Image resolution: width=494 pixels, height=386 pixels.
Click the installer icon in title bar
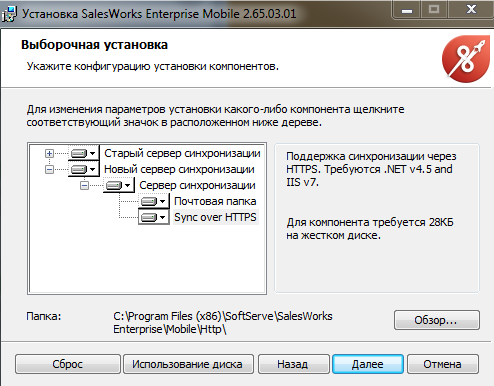pos(9,14)
